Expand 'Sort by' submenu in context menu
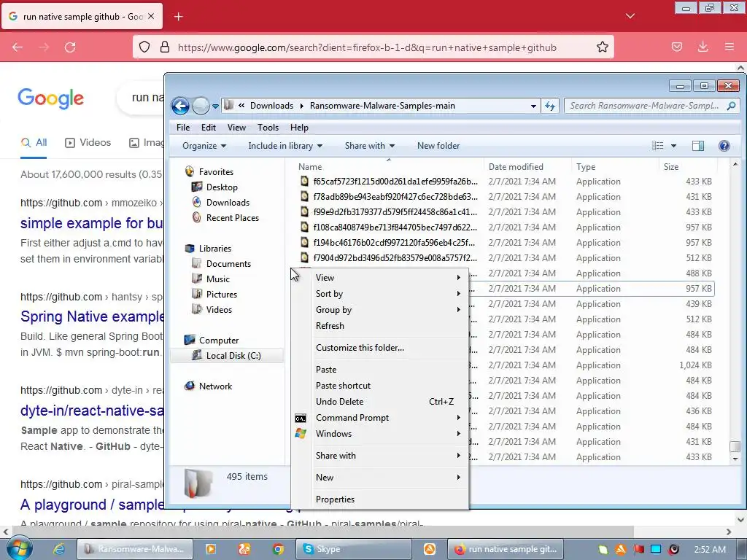 pos(379,294)
